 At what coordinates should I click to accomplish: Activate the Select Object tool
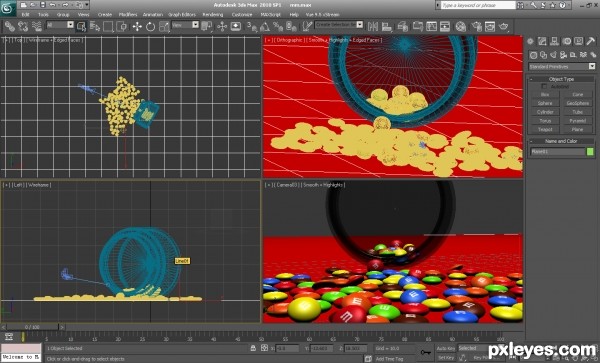[82, 26]
